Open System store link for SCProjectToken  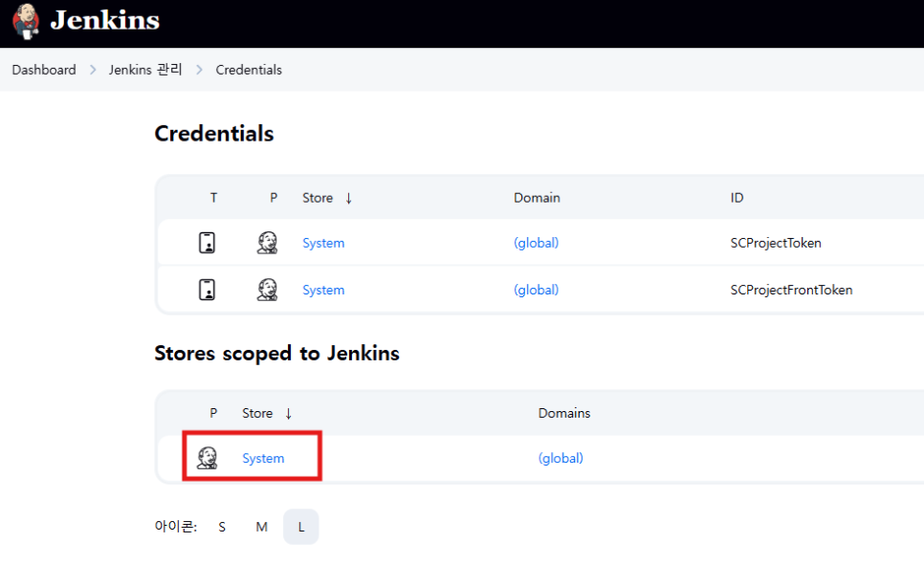point(323,243)
